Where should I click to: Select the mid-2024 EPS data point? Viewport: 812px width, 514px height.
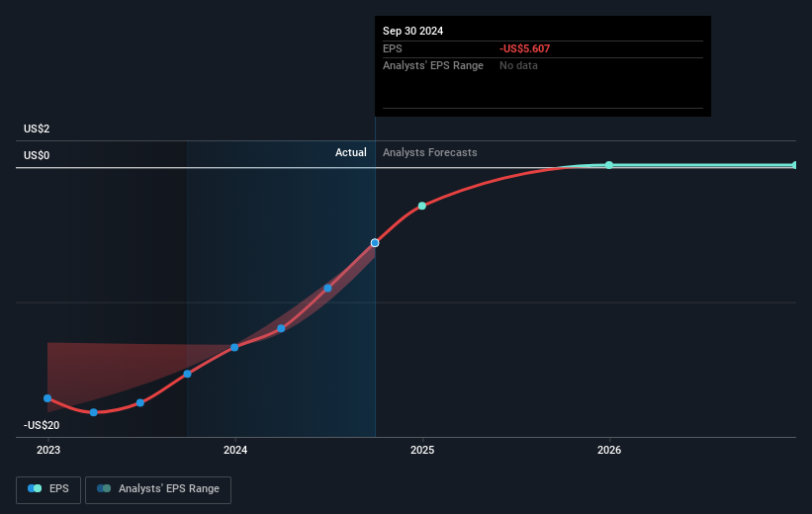327,289
